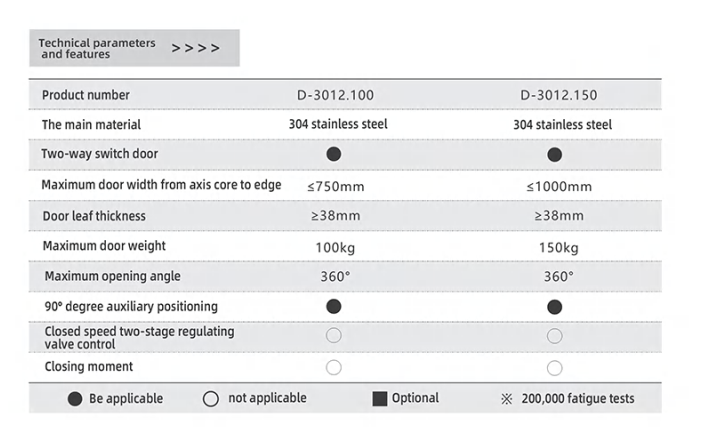Viewport: 723px width, 439px height.
Task: Click the empty circle beside not applicable legend
Action: point(210,398)
